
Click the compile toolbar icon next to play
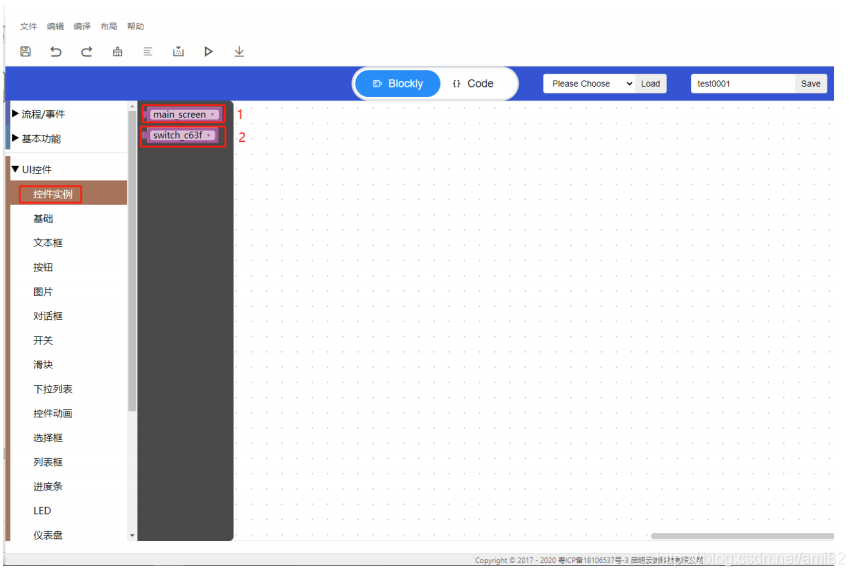click(x=178, y=51)
